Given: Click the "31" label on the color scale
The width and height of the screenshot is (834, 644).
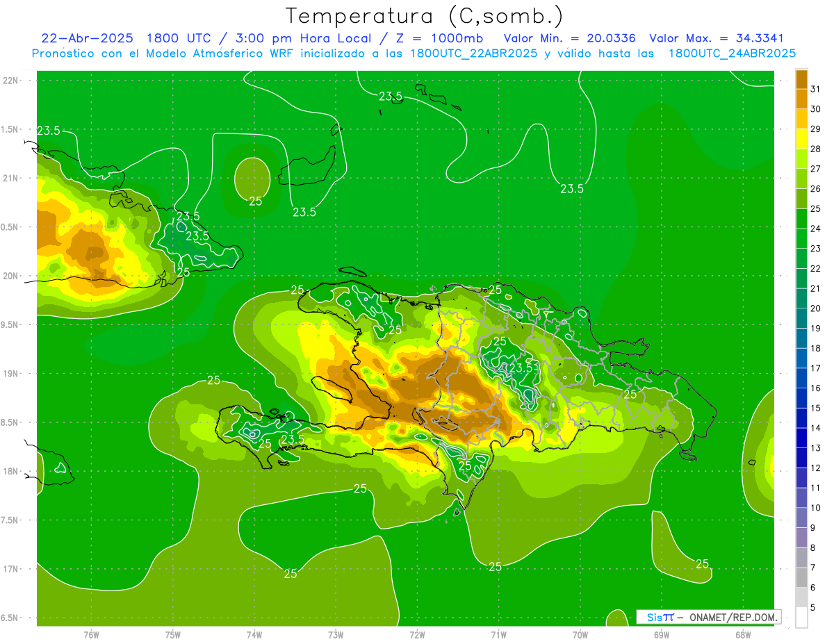Looking at the screenshot, I should (816, 89).
